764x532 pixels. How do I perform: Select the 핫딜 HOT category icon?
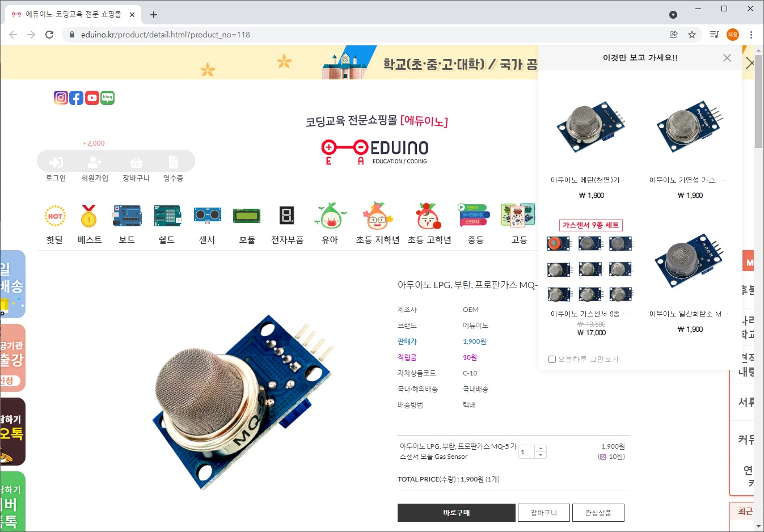coord(55,216)
